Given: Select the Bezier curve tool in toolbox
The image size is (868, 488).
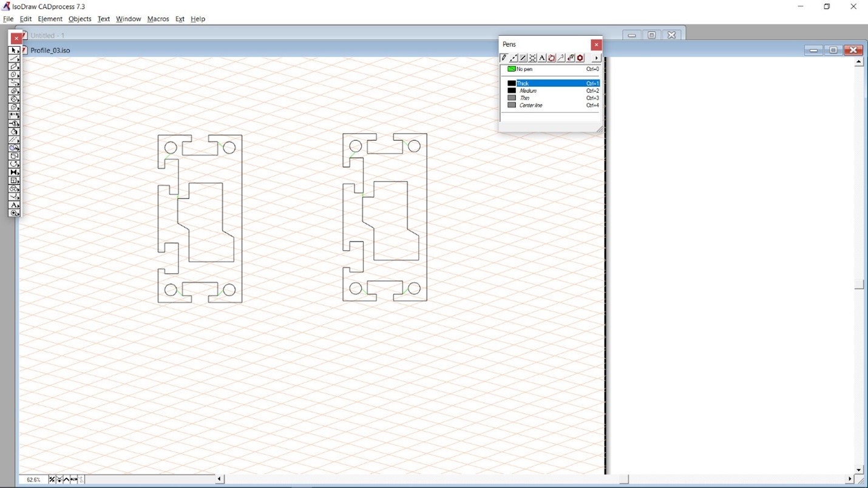Looking at the screenshot, I should point(13,83).
